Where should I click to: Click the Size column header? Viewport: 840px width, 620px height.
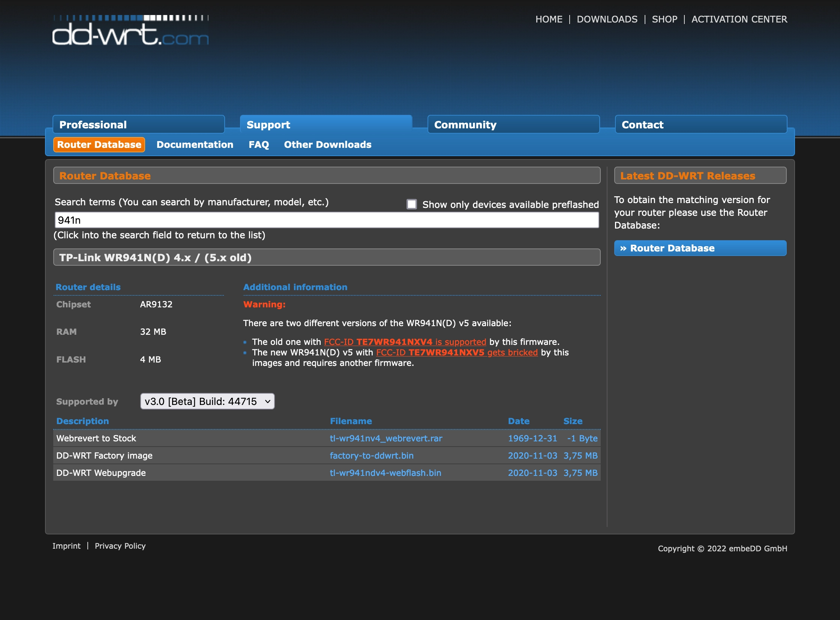(x=573, y=421)
